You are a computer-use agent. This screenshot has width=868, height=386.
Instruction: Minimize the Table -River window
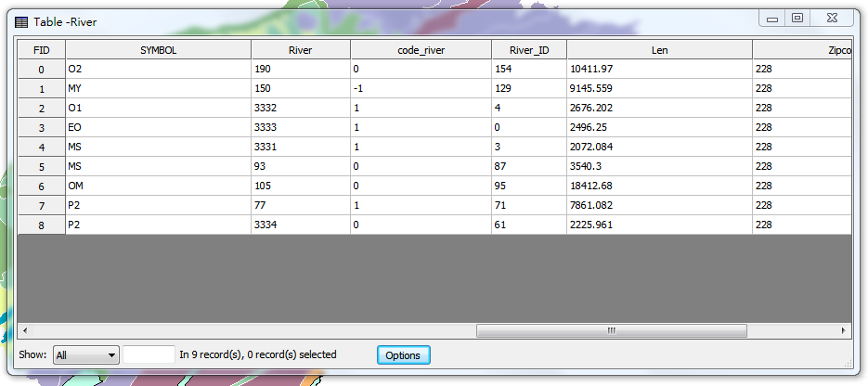(x=772, y=18)
